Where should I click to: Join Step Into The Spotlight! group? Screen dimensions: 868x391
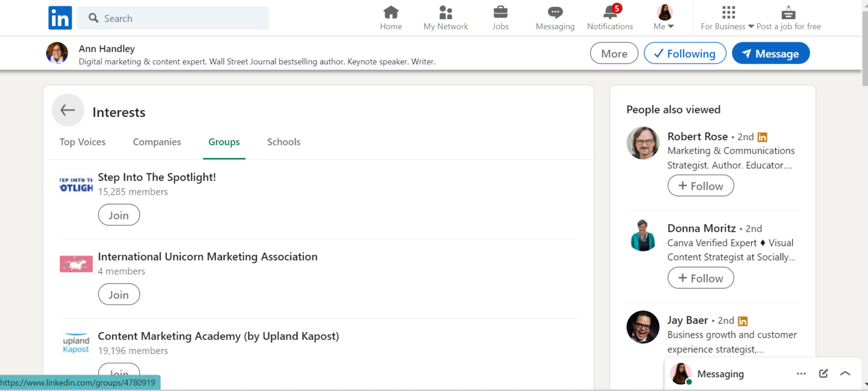[119, 215]
